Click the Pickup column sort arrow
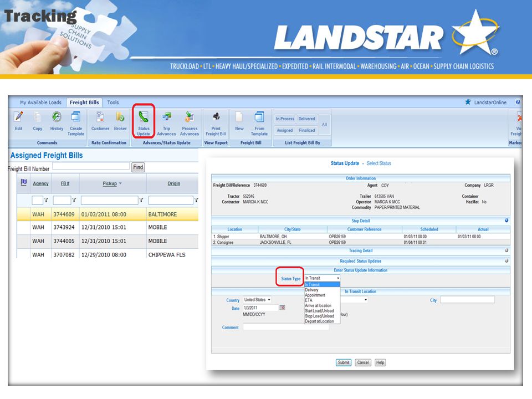Image resolution: width=532 pixels, height=399 pixels. (120, 183)
